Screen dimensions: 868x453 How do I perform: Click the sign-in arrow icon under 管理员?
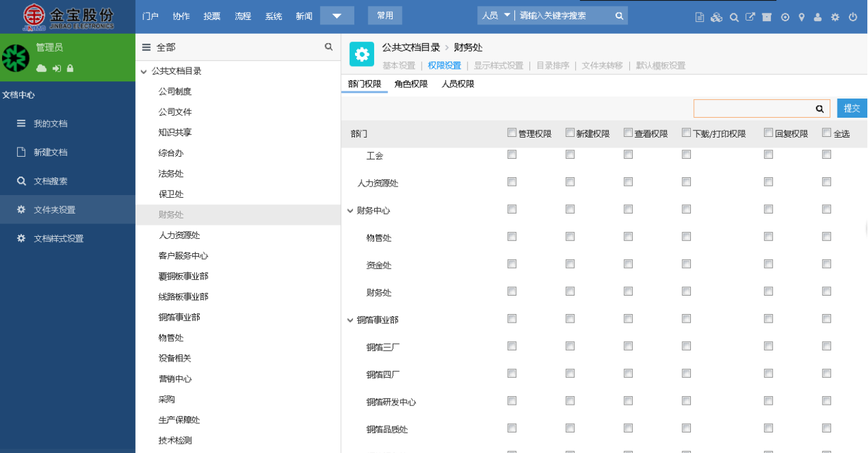click(x=57, y=68)
